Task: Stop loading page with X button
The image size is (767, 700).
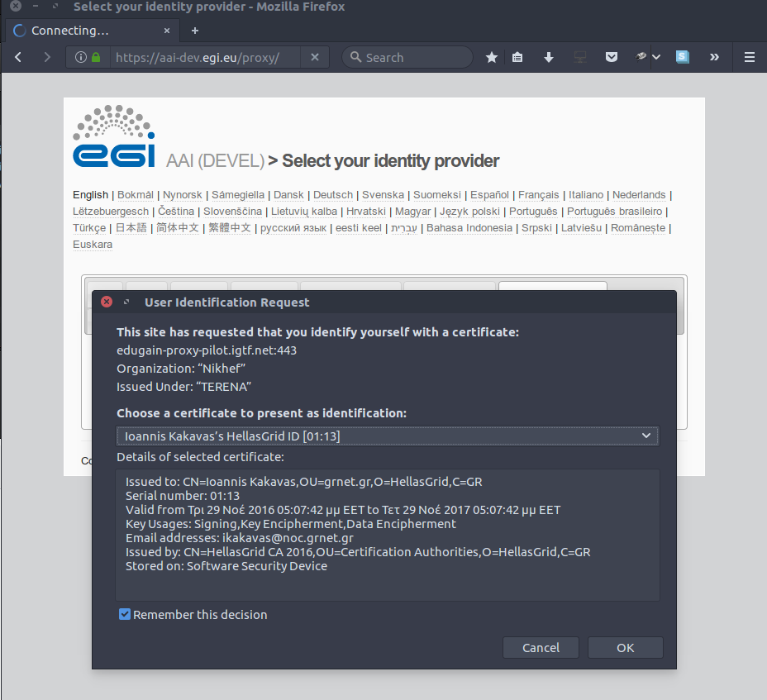Action: pyautogui.click(x=315, y=57)
